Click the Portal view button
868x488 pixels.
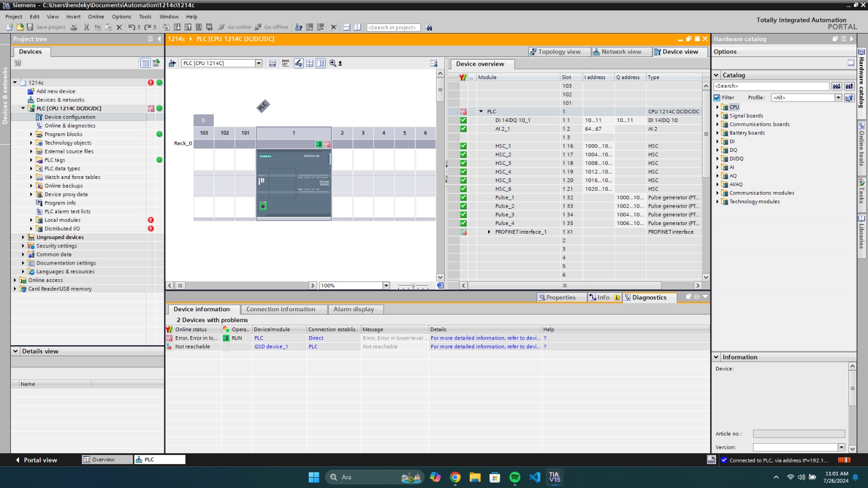point(36,460)
